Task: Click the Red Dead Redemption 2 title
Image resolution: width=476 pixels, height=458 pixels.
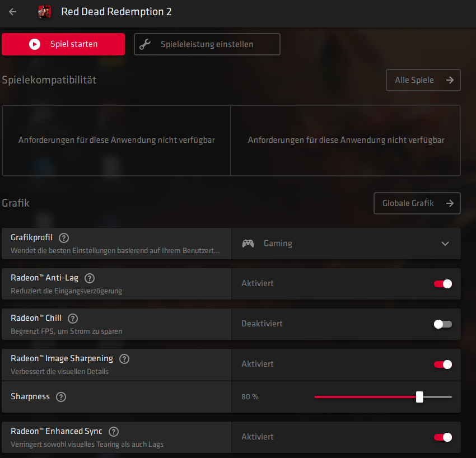Action: (116, 12)
